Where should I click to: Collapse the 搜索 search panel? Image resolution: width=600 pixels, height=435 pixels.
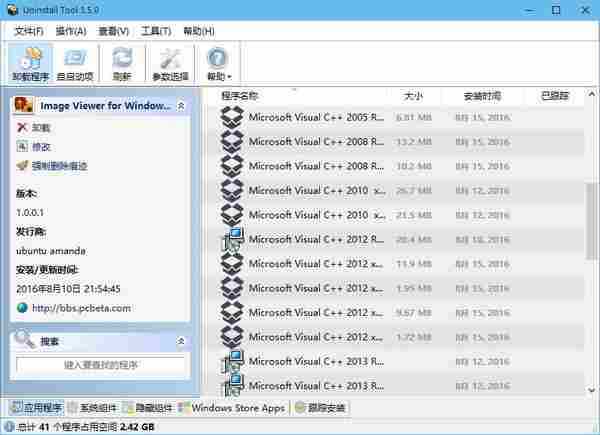pyautogui.click(x=181, y=341)
